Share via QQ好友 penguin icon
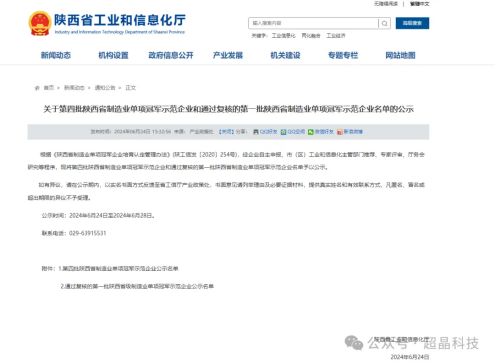The height and width of the screenshot is (364, 495). pos(256,132)
